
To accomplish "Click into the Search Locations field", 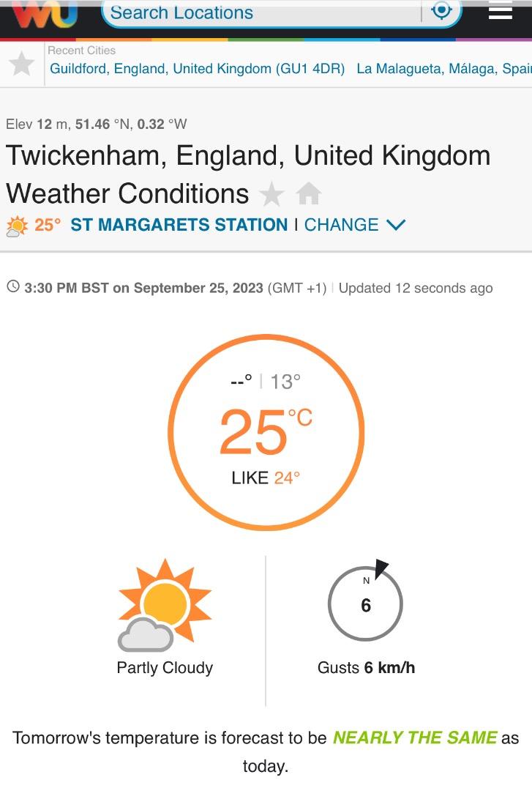I will tap(261, 12).
